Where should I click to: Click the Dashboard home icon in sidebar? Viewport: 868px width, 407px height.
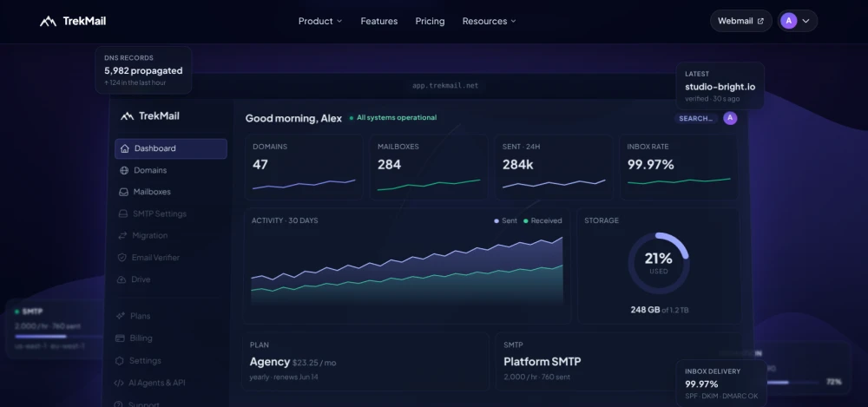pos(124,148)
